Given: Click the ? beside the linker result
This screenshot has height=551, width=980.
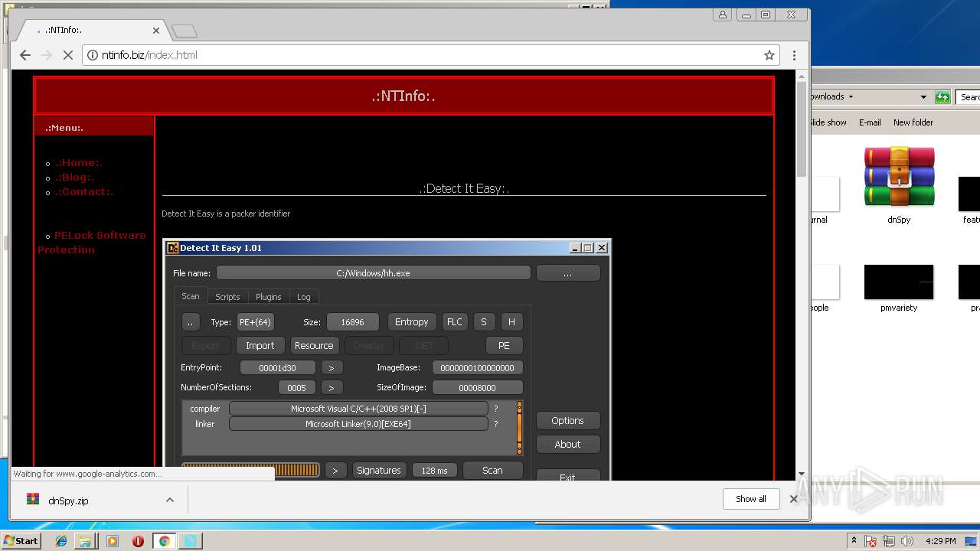Looking at the screenshot, I should click(x=495, y=424).
